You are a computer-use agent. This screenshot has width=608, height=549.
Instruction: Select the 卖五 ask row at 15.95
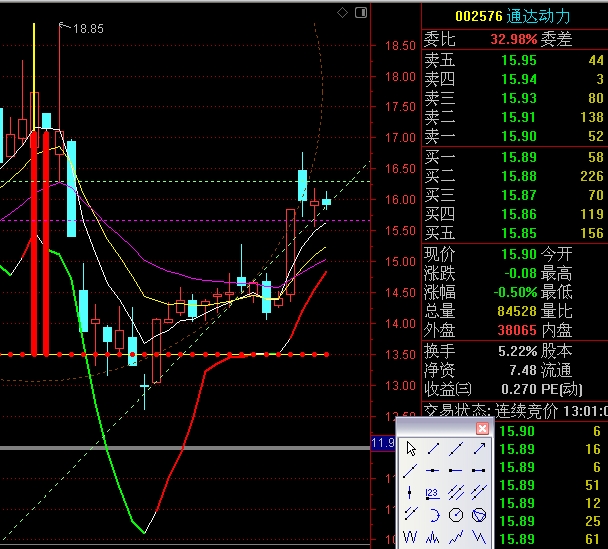515,60
